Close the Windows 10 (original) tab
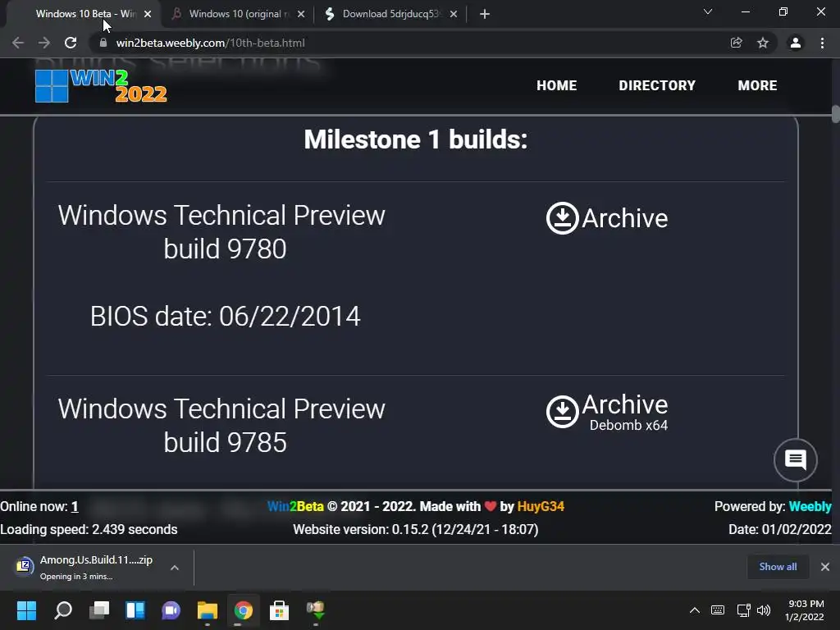 pyautogui.click(x=301, y=14)
